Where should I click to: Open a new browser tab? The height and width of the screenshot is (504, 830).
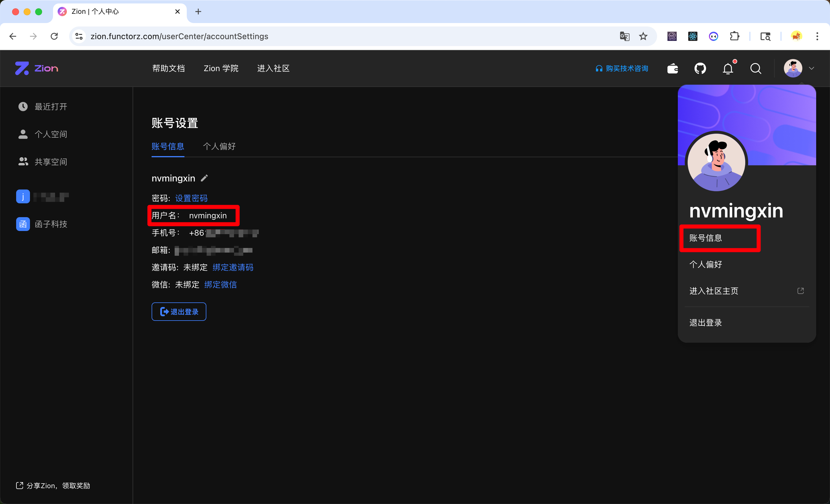(x=198, y=12)
